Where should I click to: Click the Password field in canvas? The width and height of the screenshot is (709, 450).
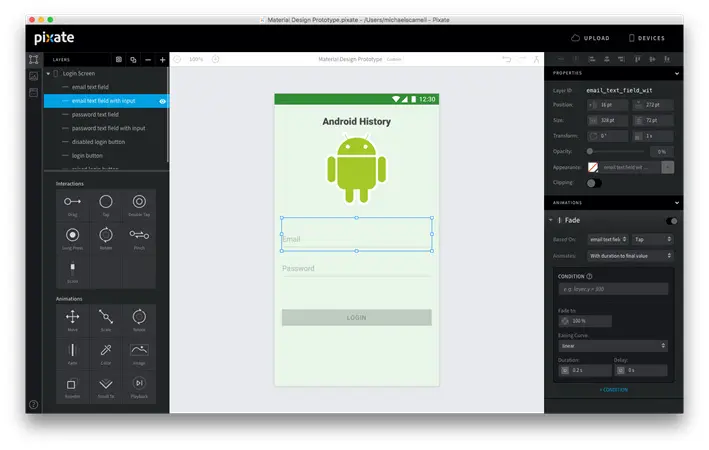[x=356, y=269]
